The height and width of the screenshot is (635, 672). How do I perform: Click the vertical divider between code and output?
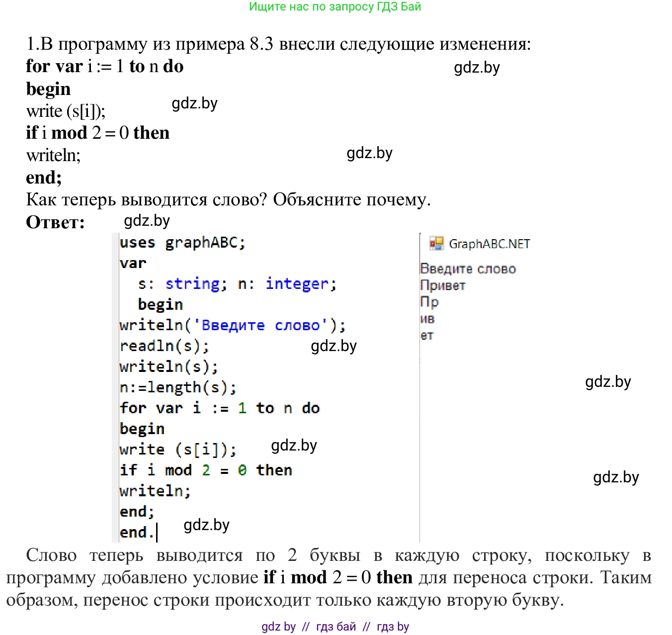point(420,388)
